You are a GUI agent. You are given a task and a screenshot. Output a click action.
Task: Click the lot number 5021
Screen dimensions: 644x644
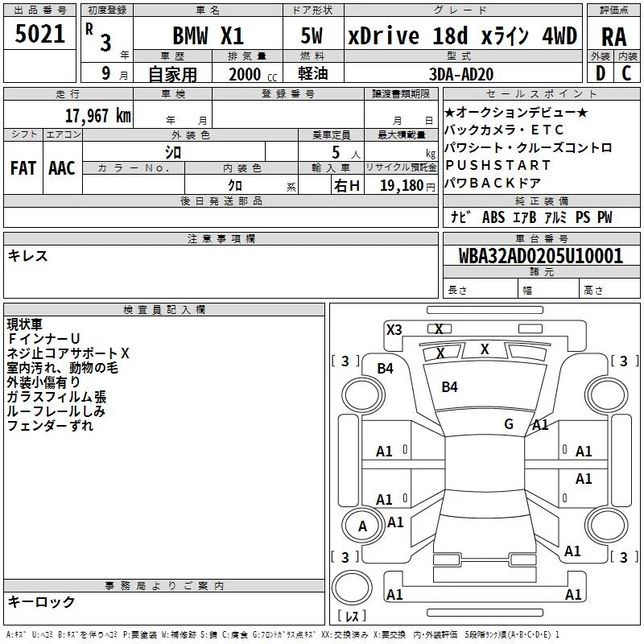click(39, 34)
